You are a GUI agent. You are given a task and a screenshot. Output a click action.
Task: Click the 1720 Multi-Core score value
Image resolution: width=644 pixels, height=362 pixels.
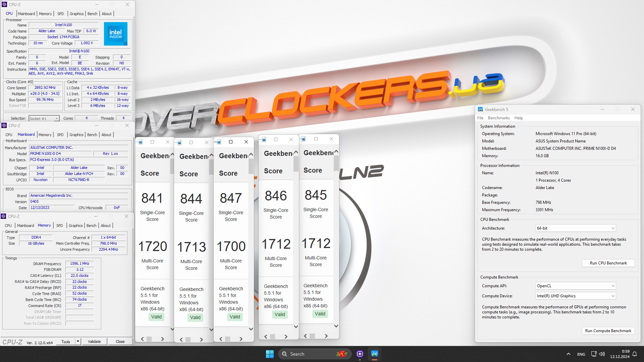[x=153, y=246]
